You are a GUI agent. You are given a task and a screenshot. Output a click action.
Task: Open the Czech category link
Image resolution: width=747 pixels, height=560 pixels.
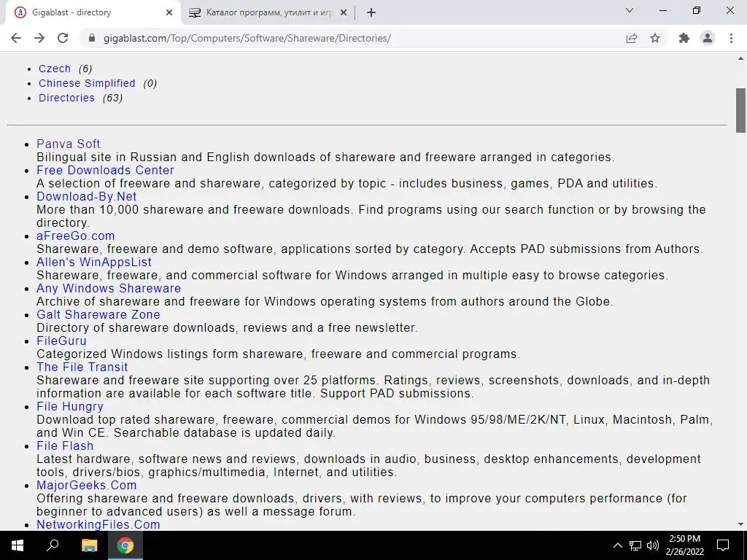click(54, 69)
